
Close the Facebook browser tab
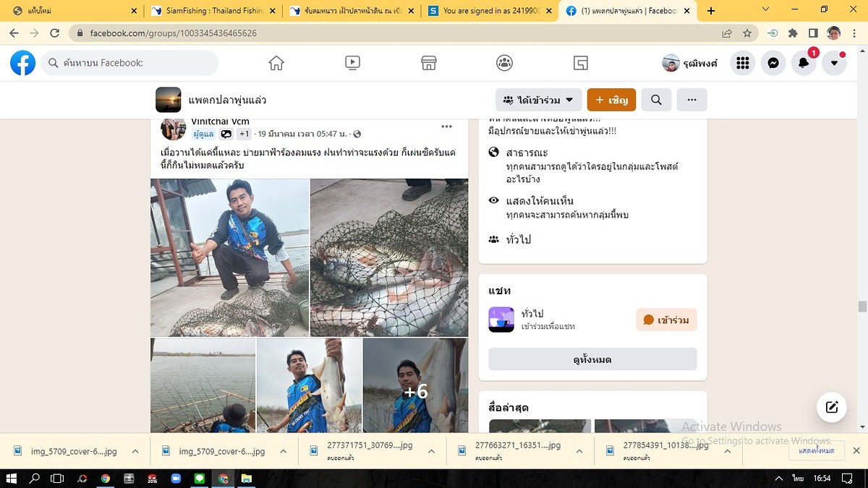coord(687,11)
